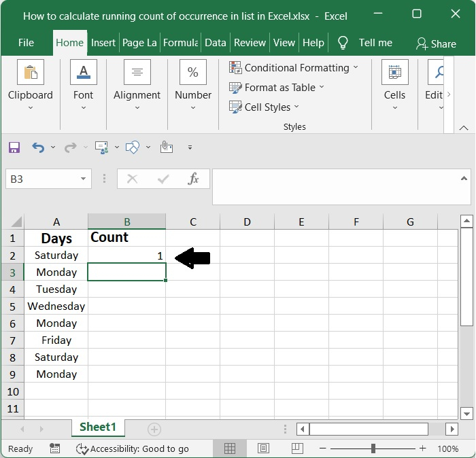The width and height of the screenshot is (476, 458).
Task: Open the Insert ribbon tab
Action: pyautogui.click(x=103, y=43)
